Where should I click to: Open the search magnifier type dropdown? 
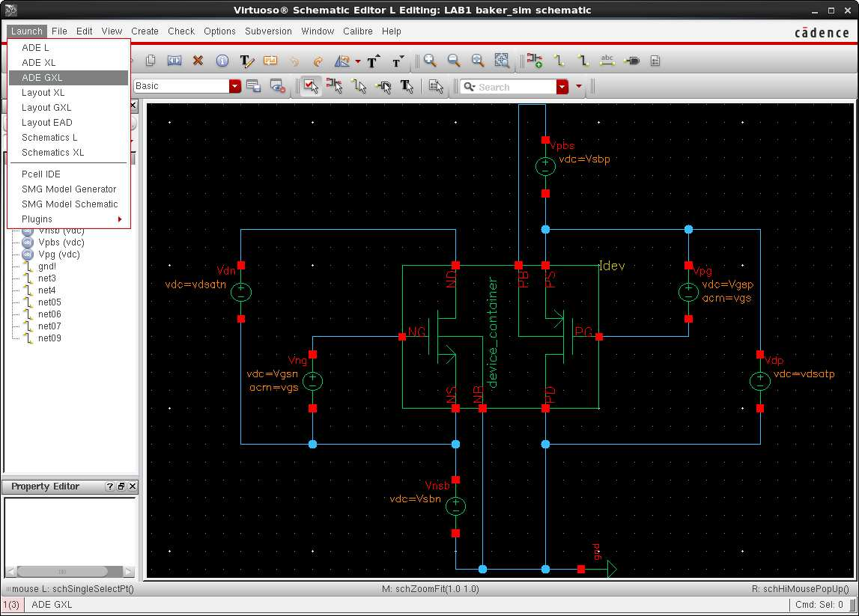(470, 87)
